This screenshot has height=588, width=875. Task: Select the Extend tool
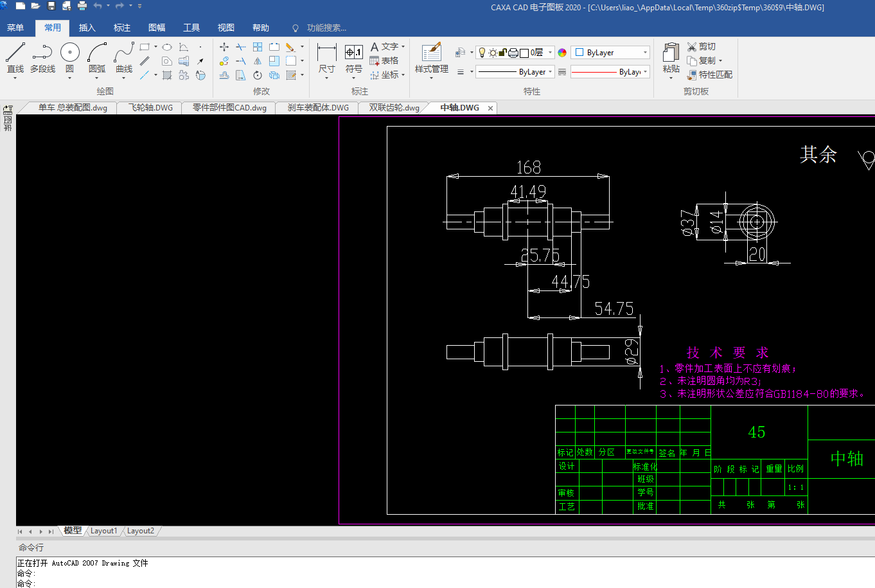coord(241,61)
